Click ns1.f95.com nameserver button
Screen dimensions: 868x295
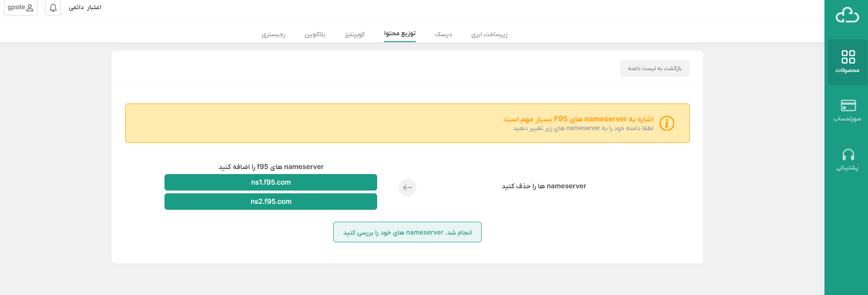click(x=271, y=182)
